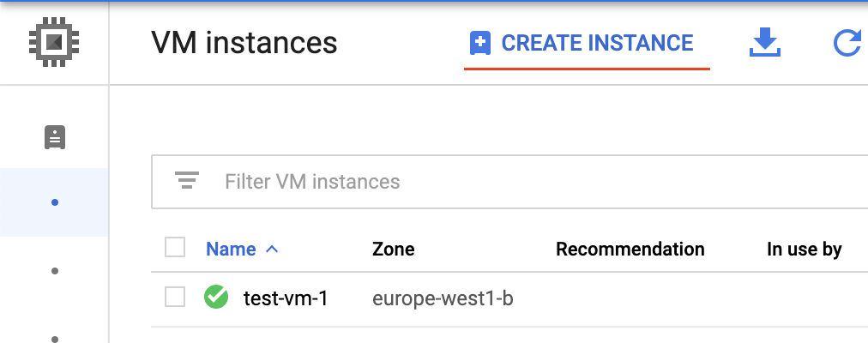Click the Compute Engine chip icon
Screen dimensions: 868x343
click(54, 41)
